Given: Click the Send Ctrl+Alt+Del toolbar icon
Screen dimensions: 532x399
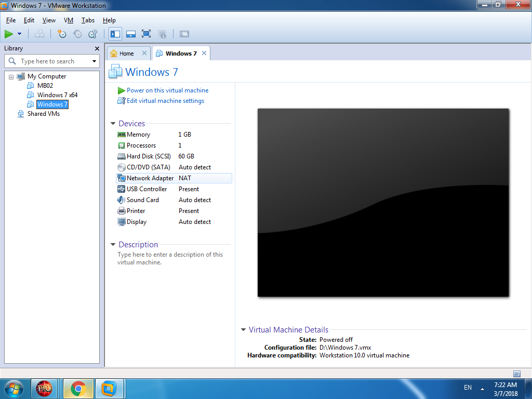Looking at the screenshot, I should [39, 34].
